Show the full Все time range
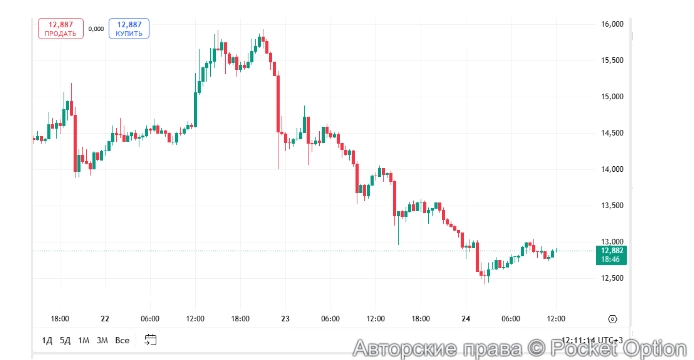 (x=122, y=340)
